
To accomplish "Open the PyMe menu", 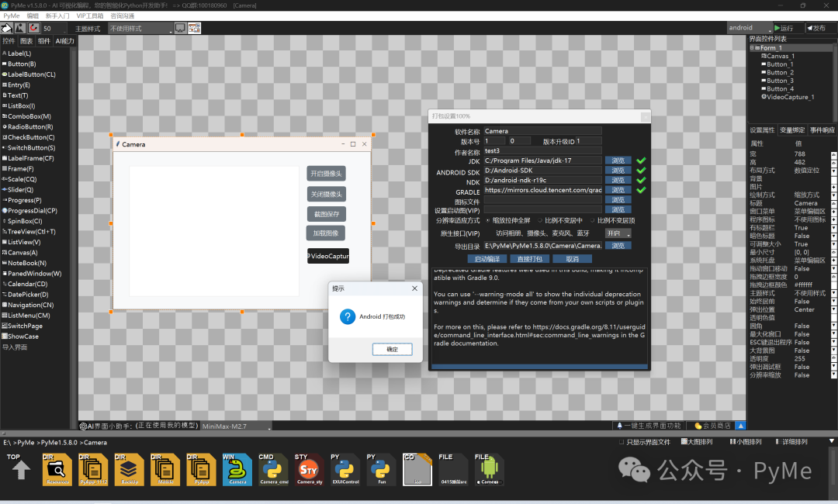I will (11, 16).
